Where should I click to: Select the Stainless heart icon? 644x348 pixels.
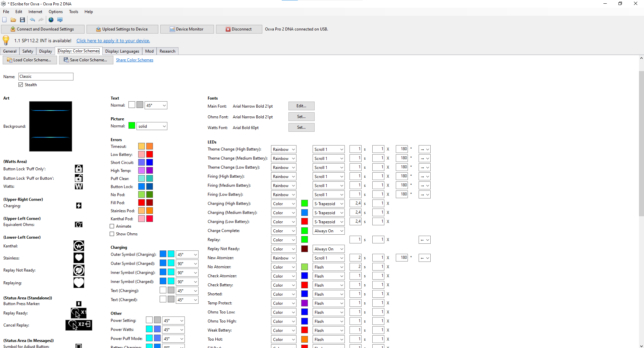[x=79, y=258]
